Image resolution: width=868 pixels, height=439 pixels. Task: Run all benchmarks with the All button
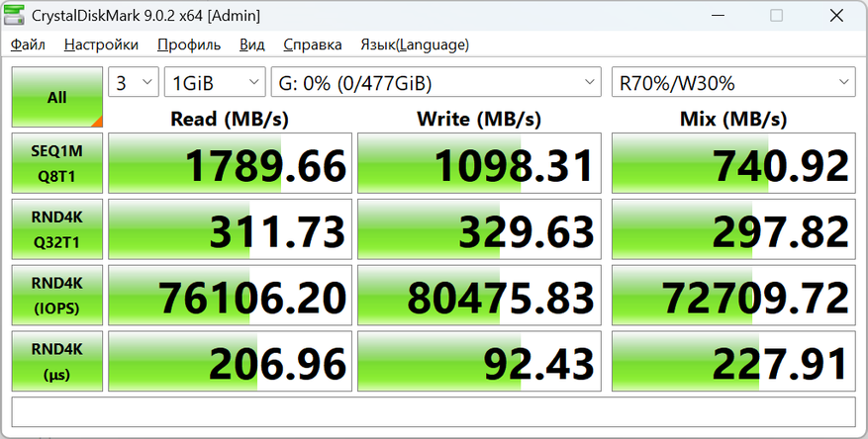57,97
